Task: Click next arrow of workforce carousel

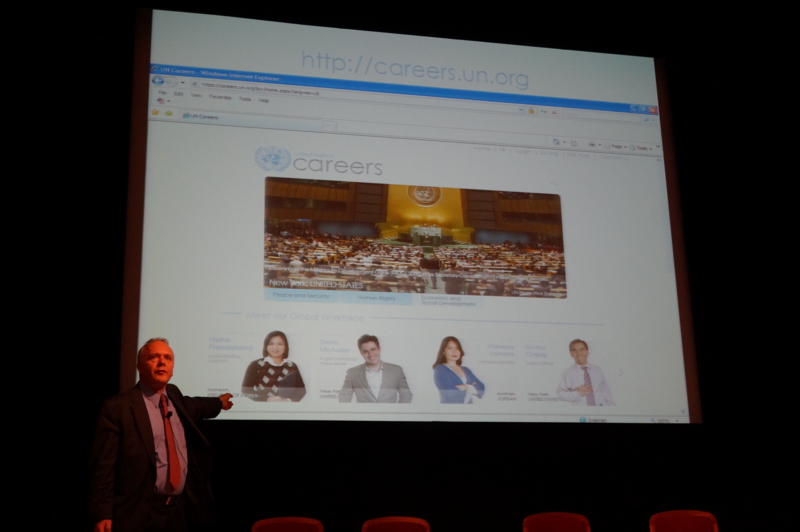Action: click(x=621, y=373)
